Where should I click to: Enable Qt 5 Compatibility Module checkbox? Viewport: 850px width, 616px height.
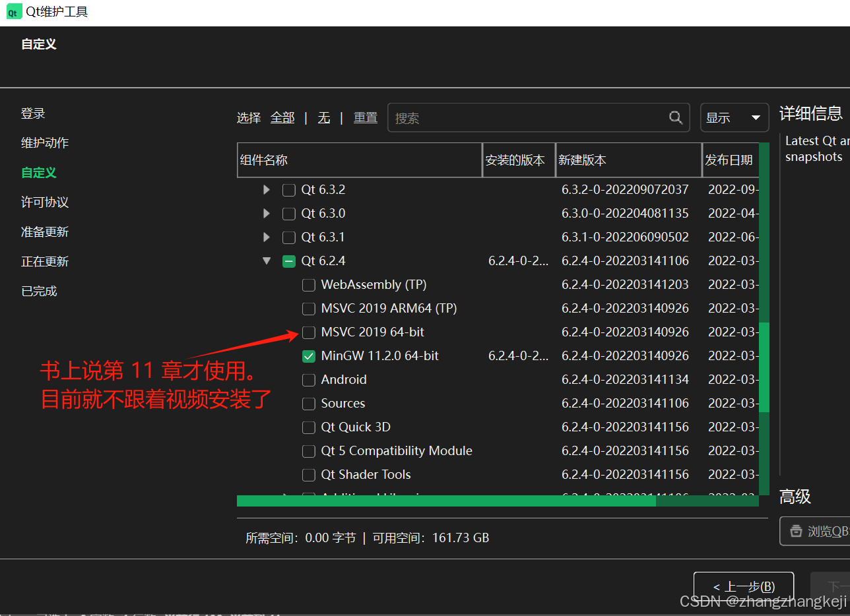[x=308, y=451]
